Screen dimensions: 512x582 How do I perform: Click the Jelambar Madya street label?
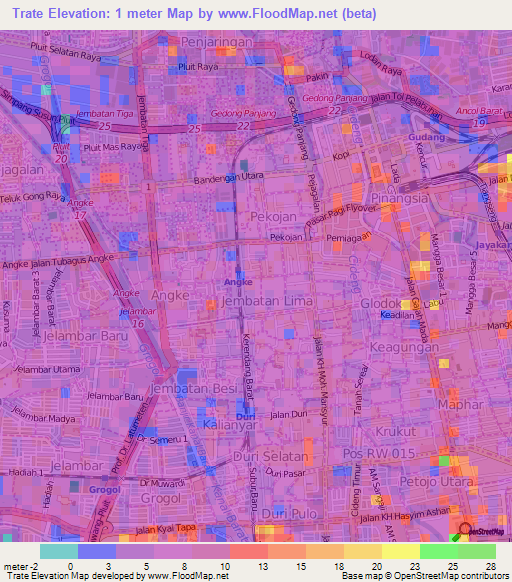pos(43,415)
